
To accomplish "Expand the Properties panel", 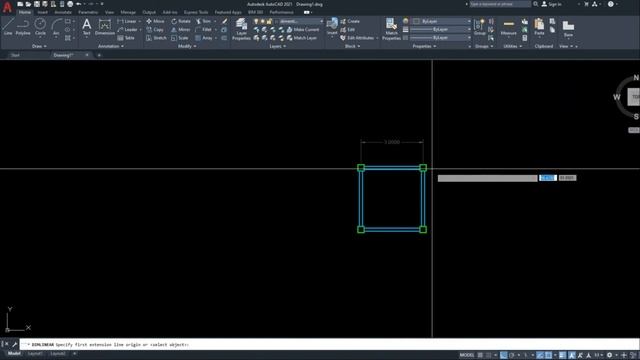I will tap(424, 46).
